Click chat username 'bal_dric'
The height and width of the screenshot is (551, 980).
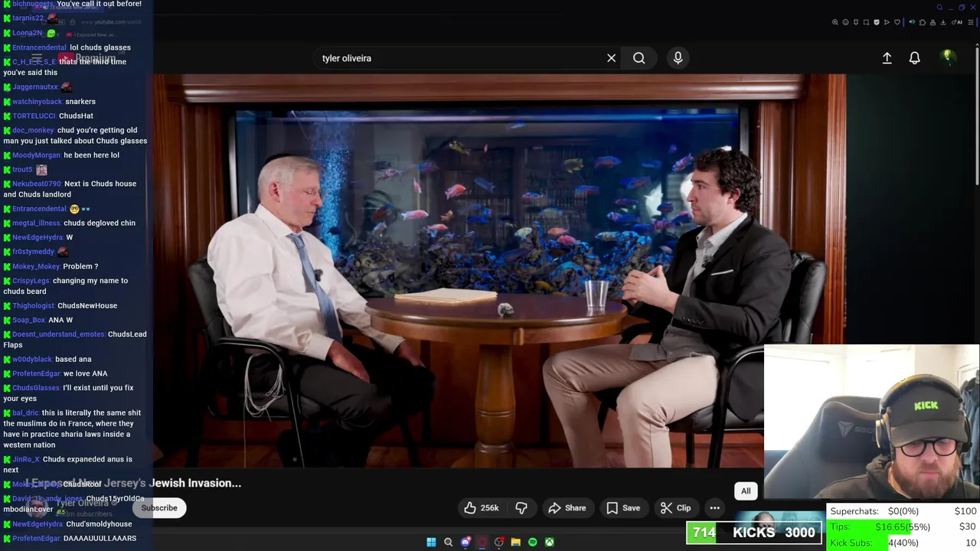tap(25, 413)
